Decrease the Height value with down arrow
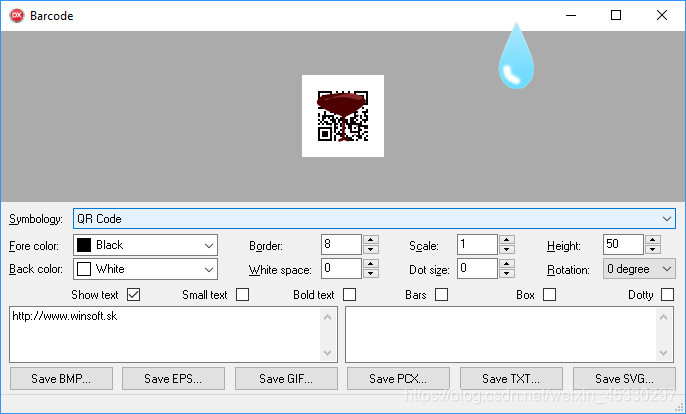Screen dimensions: 686x414 pyautogui.click(x=653, y=249)
